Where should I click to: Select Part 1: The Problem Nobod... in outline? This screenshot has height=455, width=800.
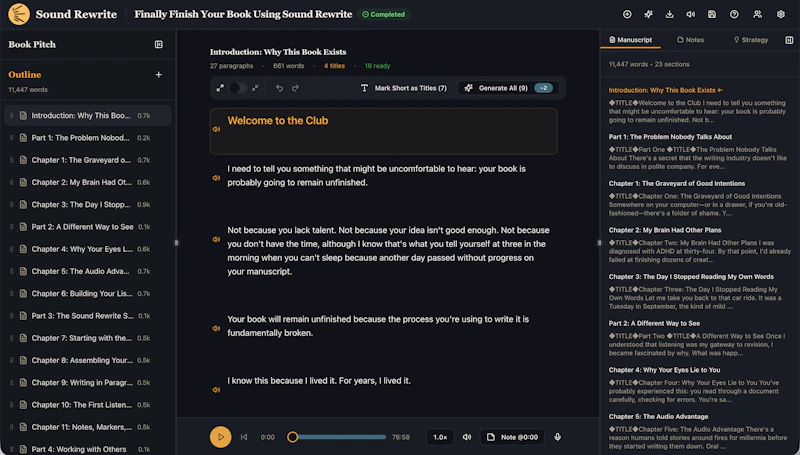[88, 138]
